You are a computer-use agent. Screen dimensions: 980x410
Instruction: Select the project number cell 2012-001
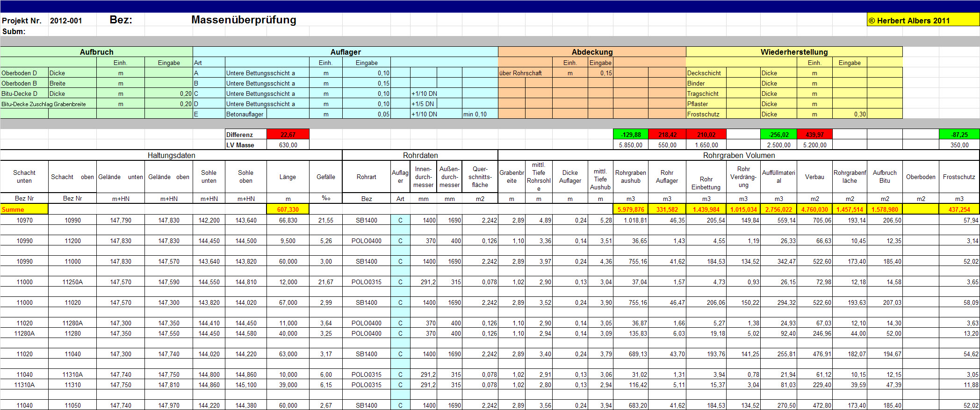(66, 21)
